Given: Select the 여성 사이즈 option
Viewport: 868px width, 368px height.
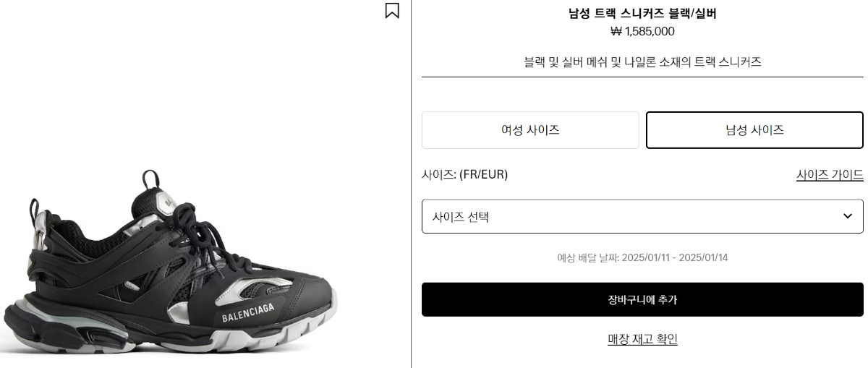Looking at the screenshot, I should (x=530, y=130).
